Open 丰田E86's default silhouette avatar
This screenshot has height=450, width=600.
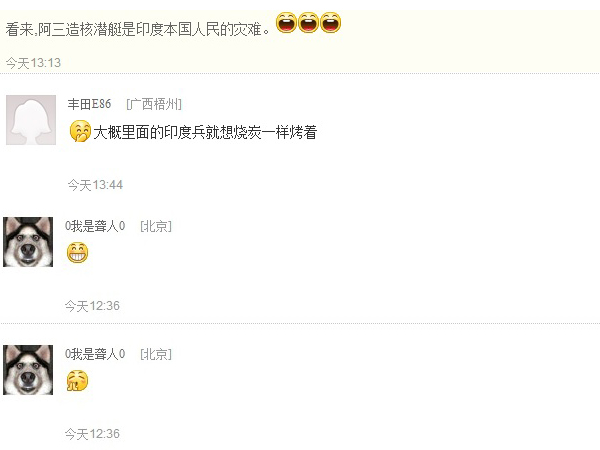[31, 120]
